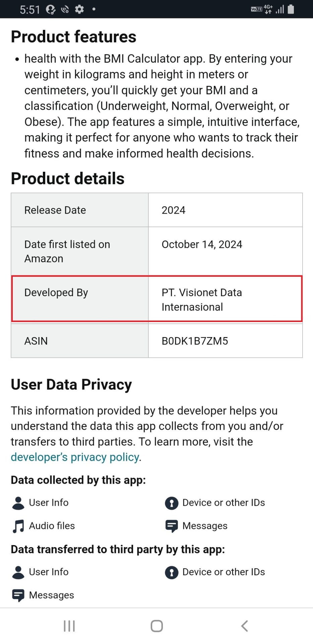Image resolution: width=313 pixels, height=644 pixels.
Task: Tap the User Data Privacy heading
Action: (x=71, y=384)
